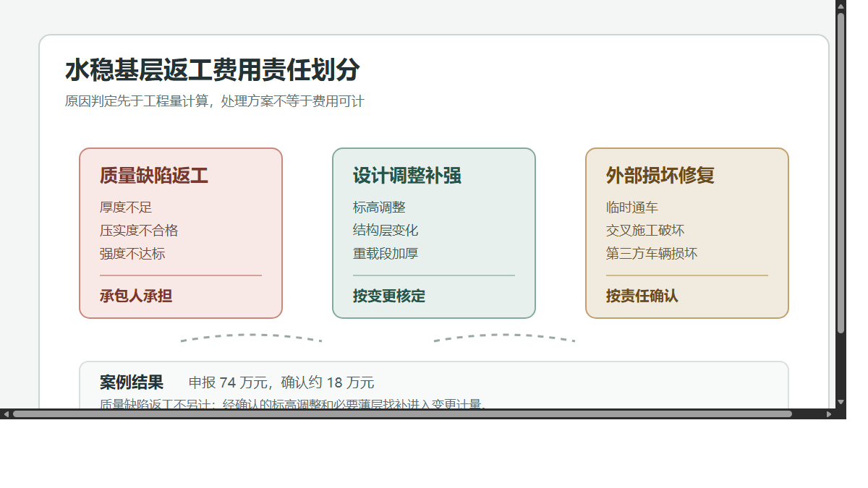Click the 厚度不足 item

(x=126, y=207)
